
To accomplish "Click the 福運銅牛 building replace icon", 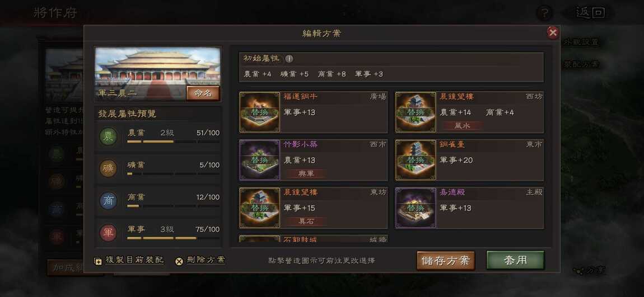I will [260, 112].
